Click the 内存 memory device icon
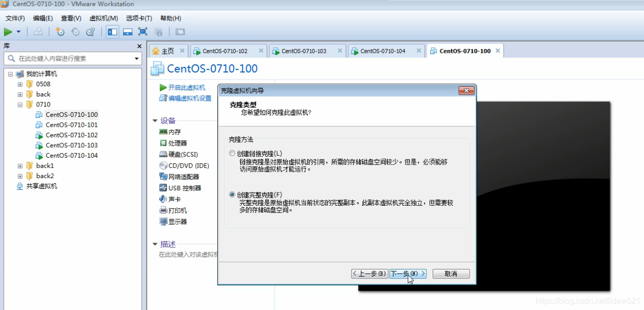 click(x=163, y=132)
